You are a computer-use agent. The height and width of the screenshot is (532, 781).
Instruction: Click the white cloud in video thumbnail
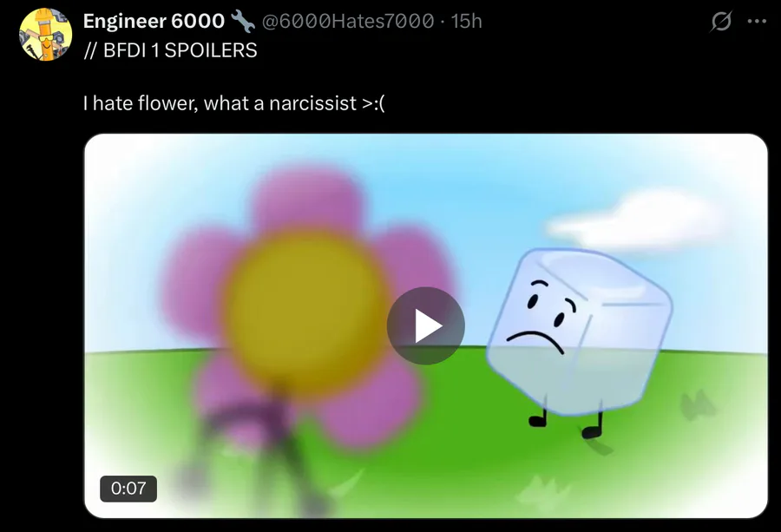635,220
